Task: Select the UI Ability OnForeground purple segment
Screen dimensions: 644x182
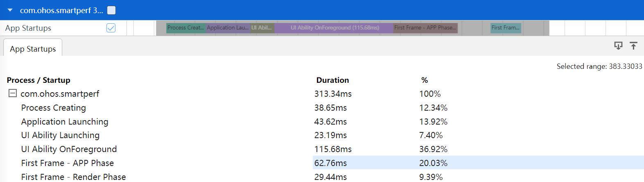Action: 334,28
